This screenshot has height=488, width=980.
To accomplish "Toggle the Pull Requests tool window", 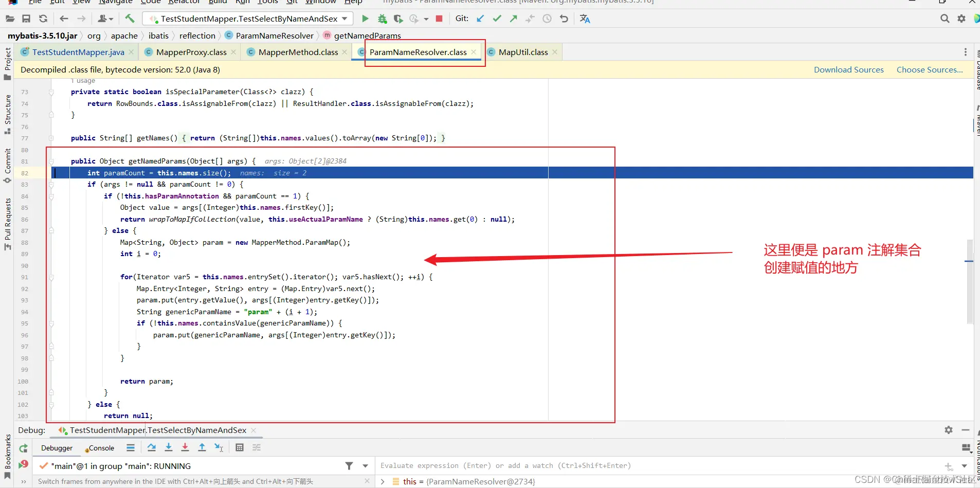I will (x=7, y=224).
